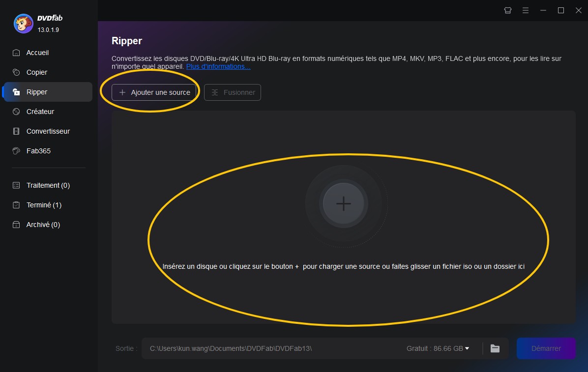Screen dimensions: 588x372
Task: Open the hamburger menu in title bar
Action: click(x=526, y=10)
